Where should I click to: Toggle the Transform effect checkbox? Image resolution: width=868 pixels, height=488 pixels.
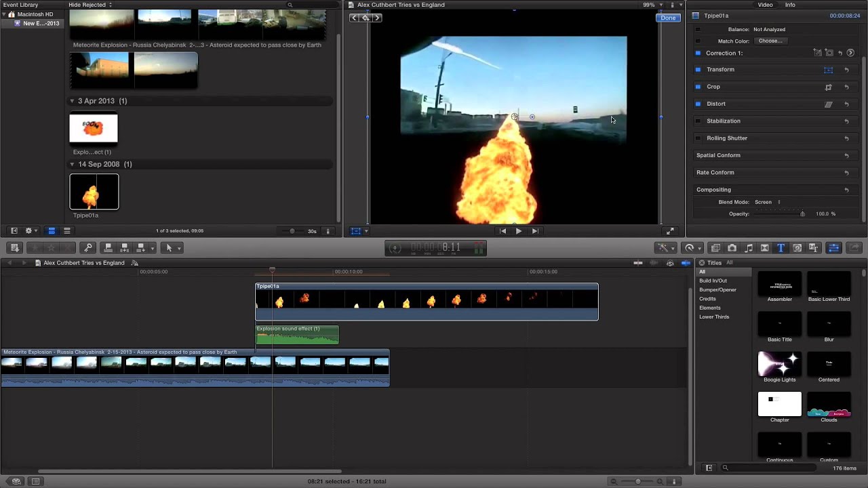click(698, 70)
